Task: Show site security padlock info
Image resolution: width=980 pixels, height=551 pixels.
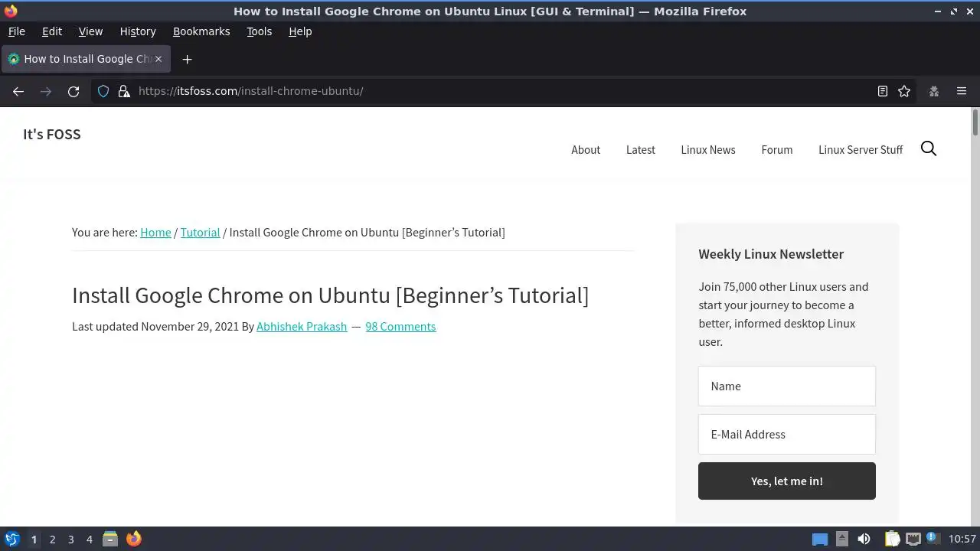Action: (123, 91)
